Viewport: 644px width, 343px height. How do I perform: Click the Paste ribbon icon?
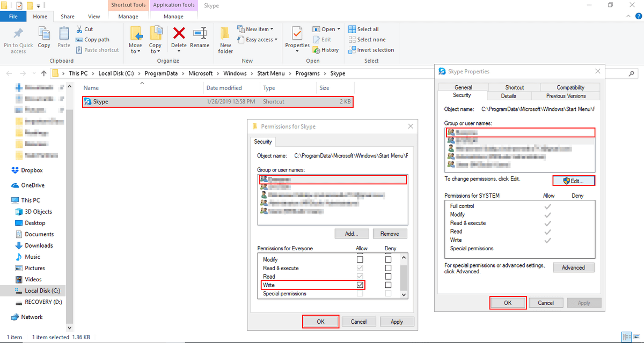64,33
